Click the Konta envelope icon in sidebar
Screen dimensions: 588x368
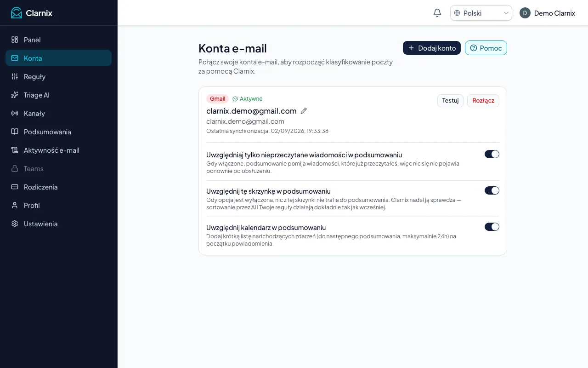[15, 58]
